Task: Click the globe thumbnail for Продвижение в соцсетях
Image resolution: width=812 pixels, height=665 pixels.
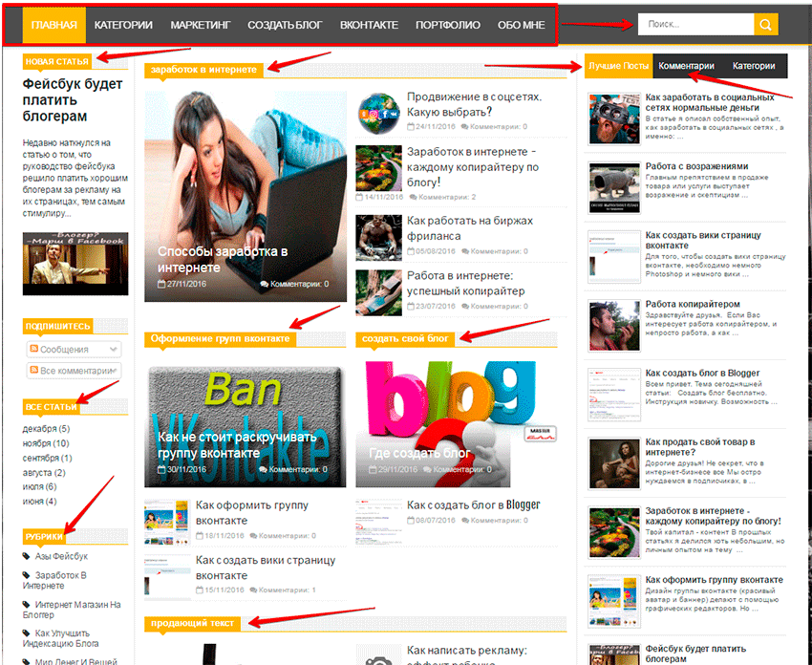Action: coord(378,114)
